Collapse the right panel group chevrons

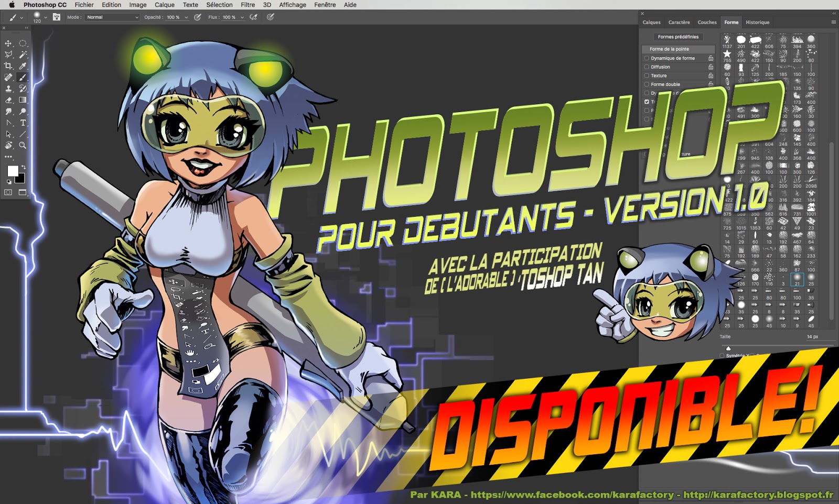(834, 14)
